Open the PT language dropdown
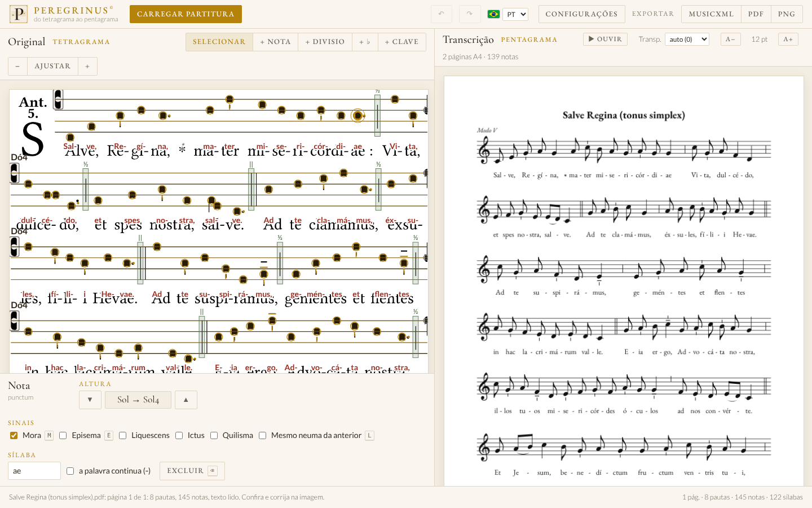Viewport: 812px width, 508px height. coord(515,14)
